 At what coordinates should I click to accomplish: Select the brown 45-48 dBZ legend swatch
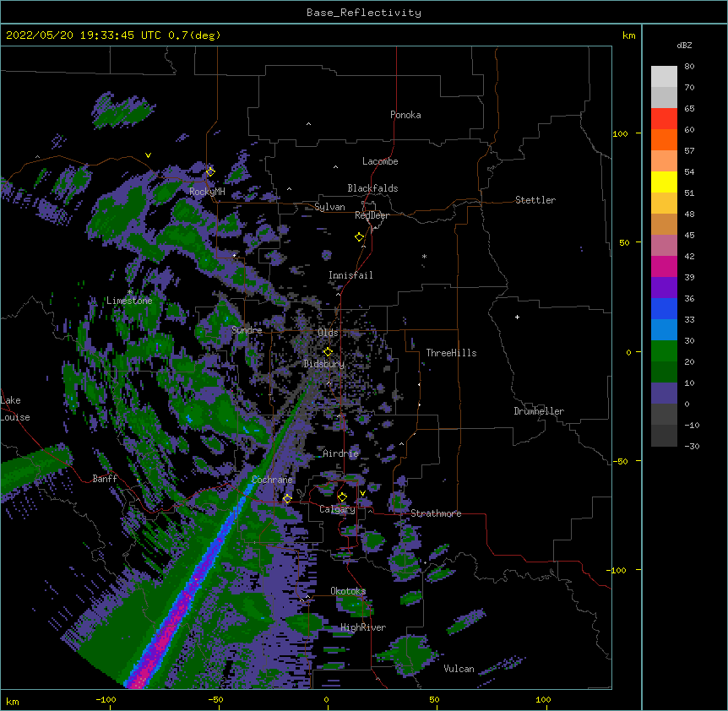pos(664,224)
